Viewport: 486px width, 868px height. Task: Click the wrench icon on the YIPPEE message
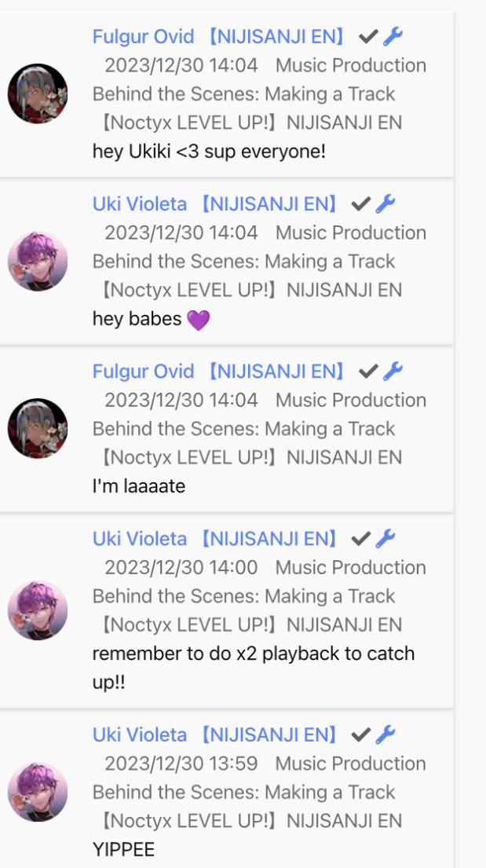[386, 735]
